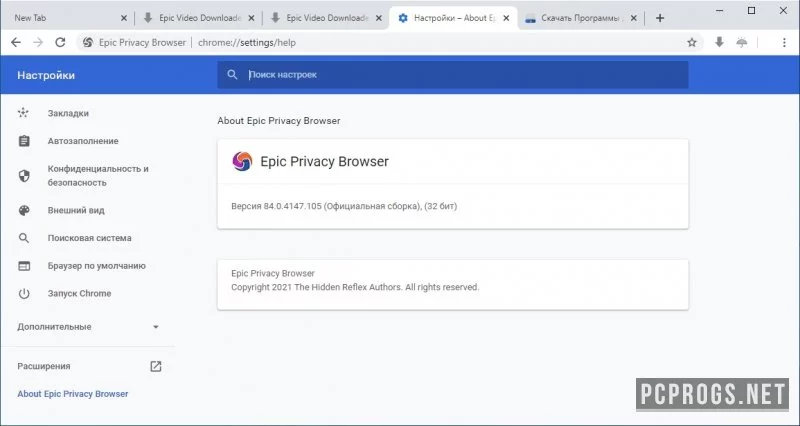
Task: Close the second Epic Video Downloader tab
Action: 379,18
